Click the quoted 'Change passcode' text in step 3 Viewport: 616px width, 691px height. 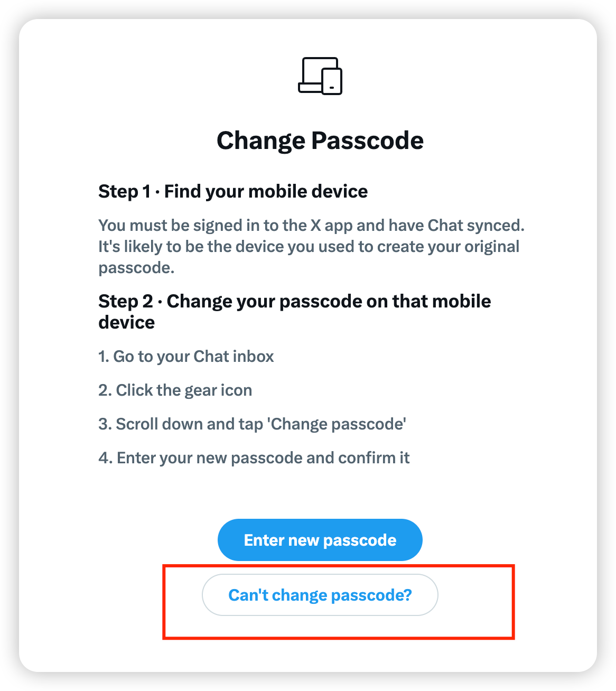[338, 424]
